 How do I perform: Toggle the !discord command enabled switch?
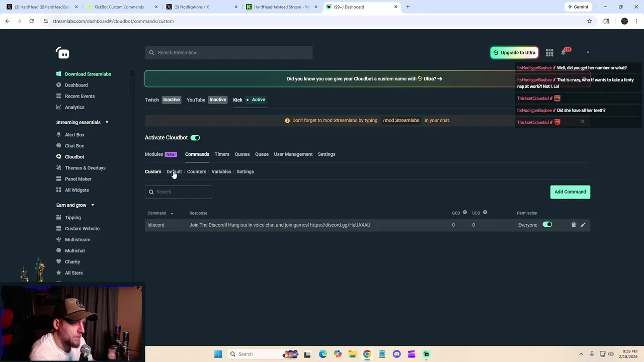(x=547, y=225)
